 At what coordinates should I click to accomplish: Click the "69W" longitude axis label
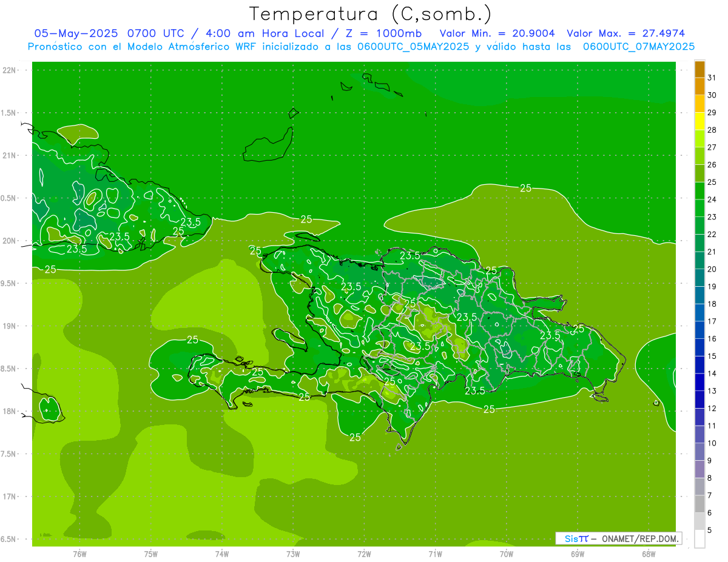tap(578, 554)
